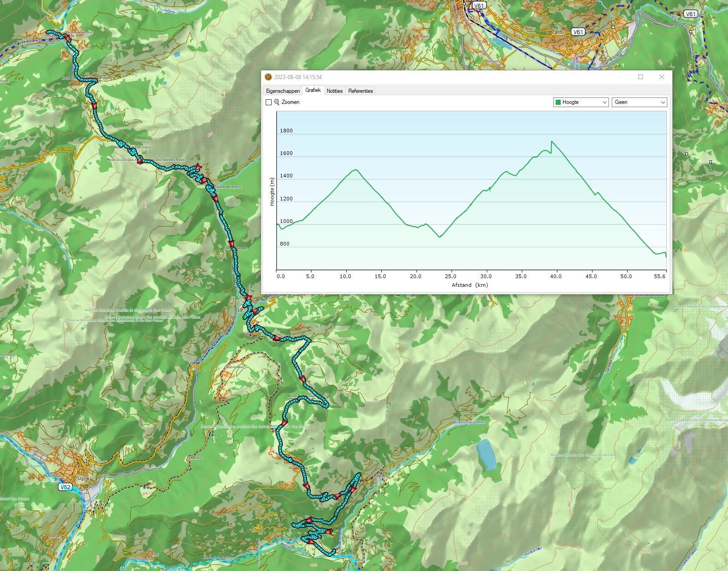Enable the Zoomen checkbox

click(269, 103)
